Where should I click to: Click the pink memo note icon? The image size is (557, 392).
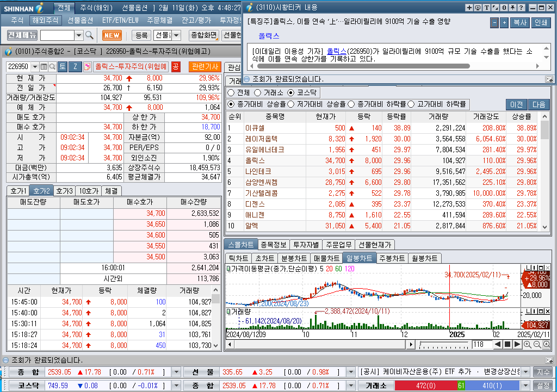(x=87, y=67)
